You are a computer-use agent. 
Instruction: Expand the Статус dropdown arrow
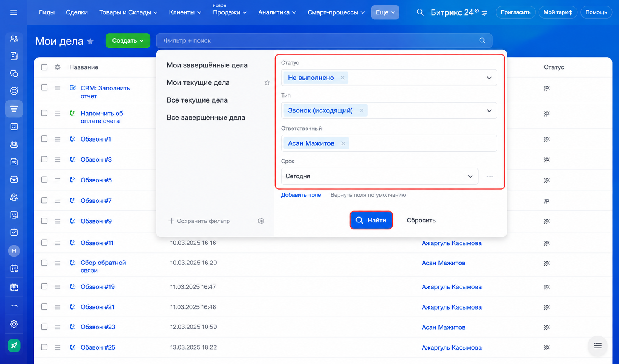click(x=489, y=78)
